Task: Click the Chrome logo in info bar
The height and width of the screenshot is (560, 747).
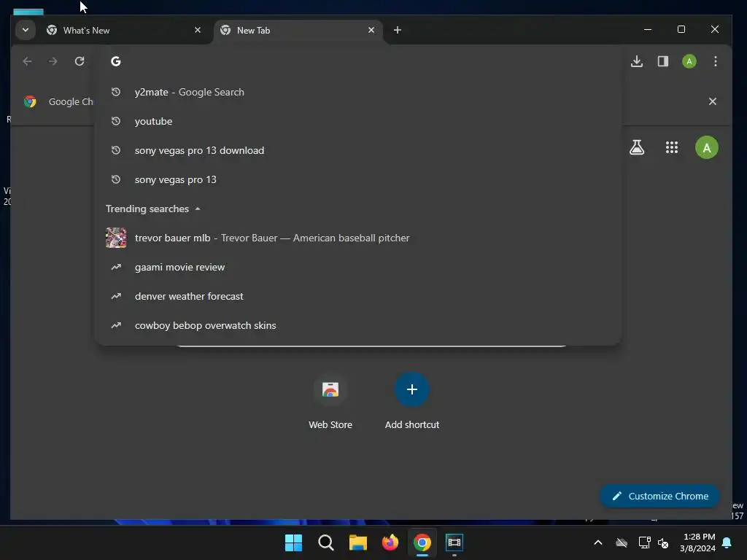Action: (x=30, y=101)
